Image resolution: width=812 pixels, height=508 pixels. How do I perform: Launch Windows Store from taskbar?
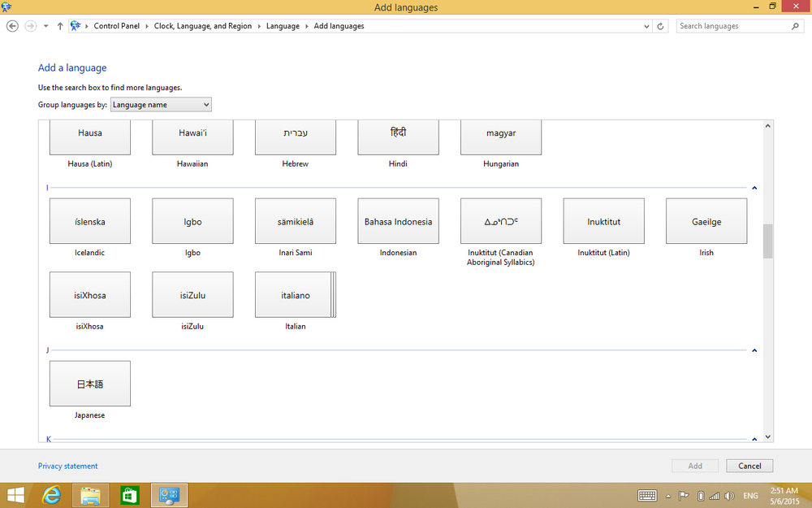[x=130, y=495]
